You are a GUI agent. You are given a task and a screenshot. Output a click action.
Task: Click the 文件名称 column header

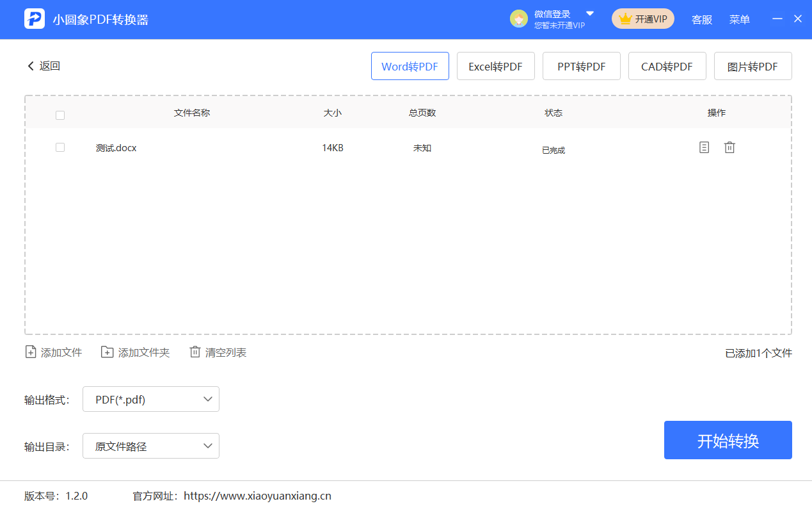(x=192, y=113)
